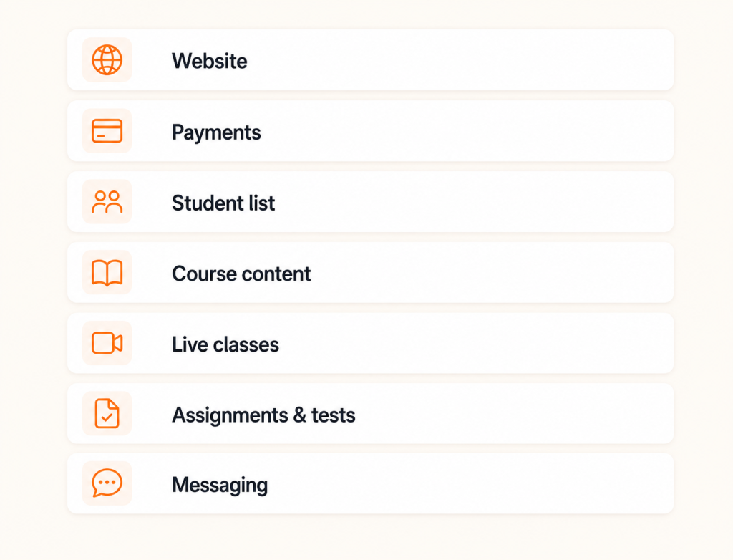This screenshot has height=560, width=733.
Task: Click blank space in Course content card
Action: (467, 272)
